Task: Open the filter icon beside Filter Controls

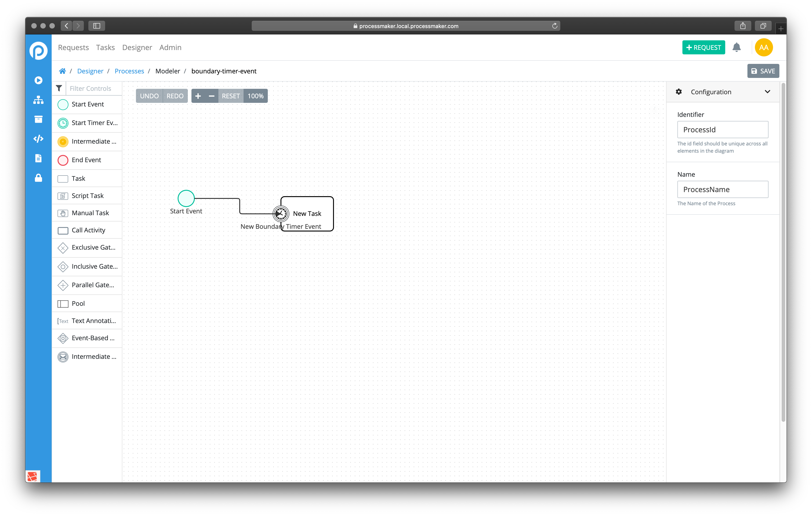Action: coord(59,88)
